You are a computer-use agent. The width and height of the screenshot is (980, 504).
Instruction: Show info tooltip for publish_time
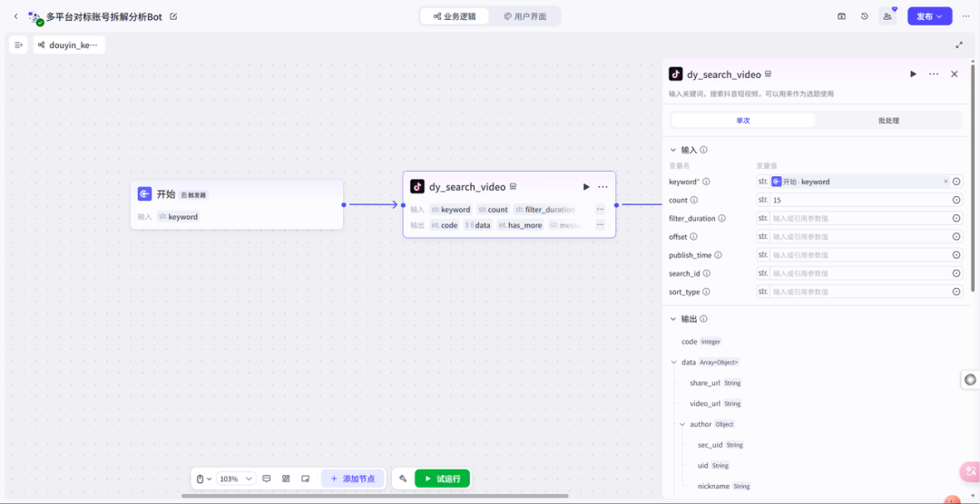pyautogui.click(x=718, y=255)
